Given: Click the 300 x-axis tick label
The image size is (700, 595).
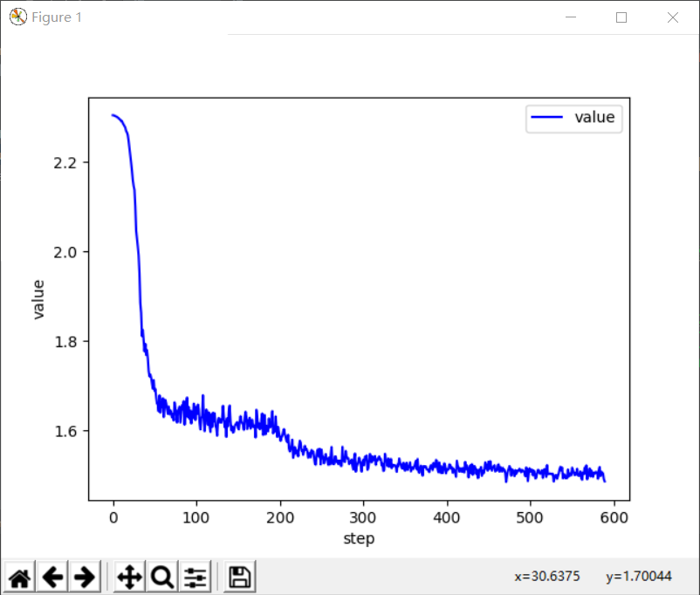Looking at the screenshot, I should pos(363,517).
